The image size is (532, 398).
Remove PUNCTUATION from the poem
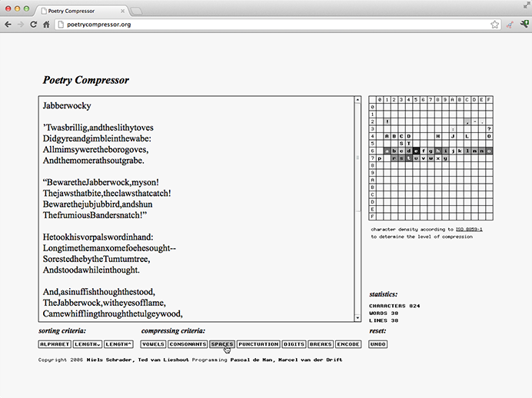258,344
